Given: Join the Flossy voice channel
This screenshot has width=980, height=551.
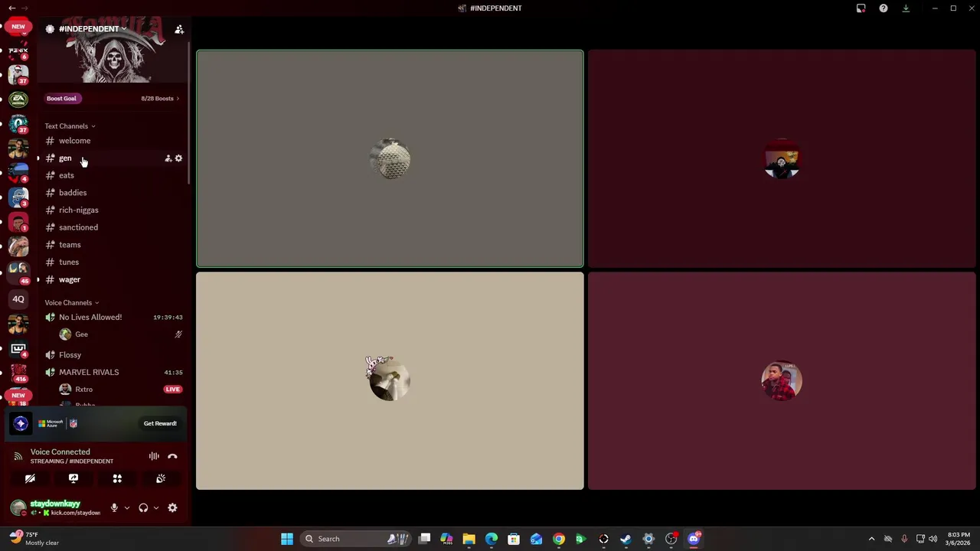Looking at the screenshot, I should point(113,355).
